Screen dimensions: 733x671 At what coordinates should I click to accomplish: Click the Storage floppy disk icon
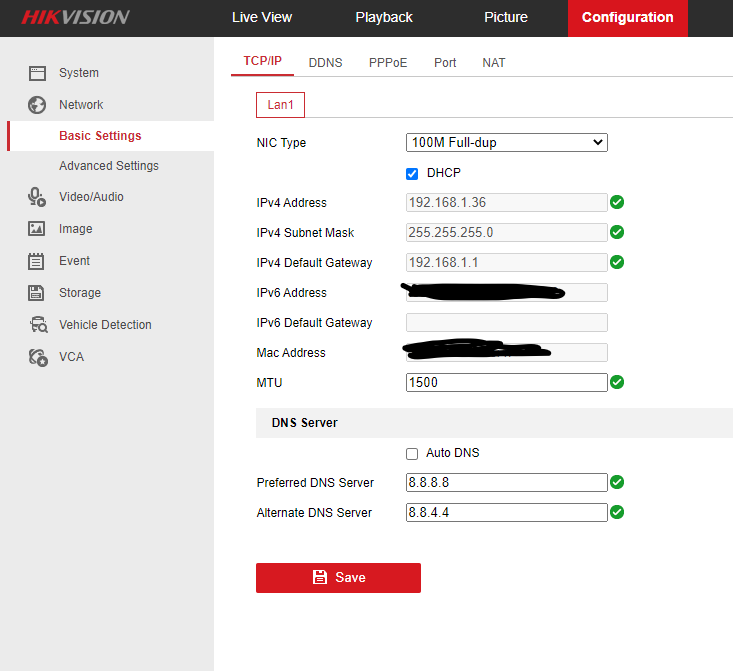pyautogui.click(x=37, y=293)
